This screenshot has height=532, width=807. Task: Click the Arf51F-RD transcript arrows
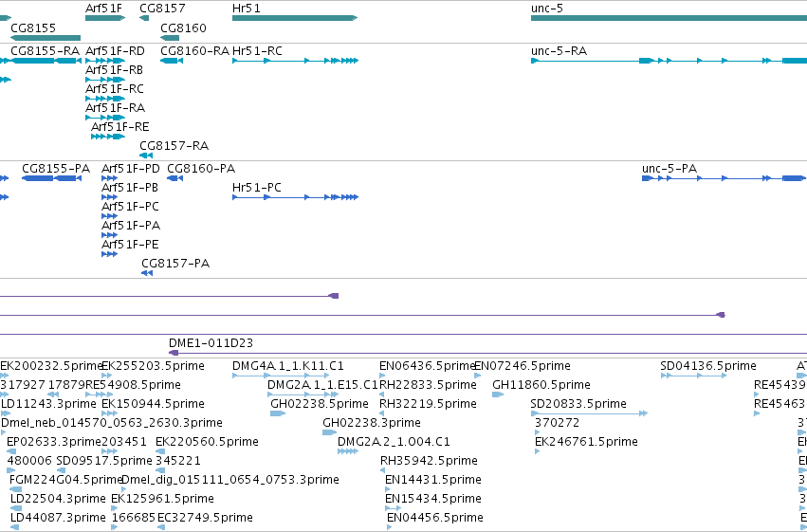click(x=105, y=61)
